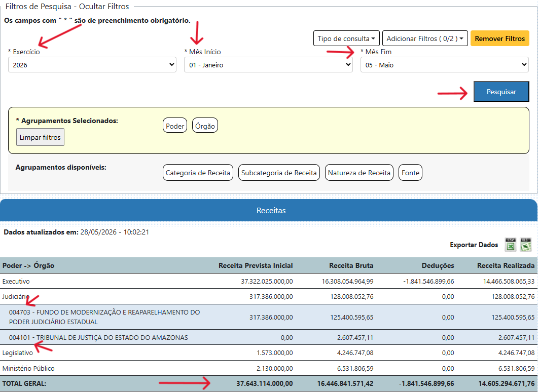Expand the Legislativo row
The width and height of the screenshot is (539, 392).
pos(18,353)
